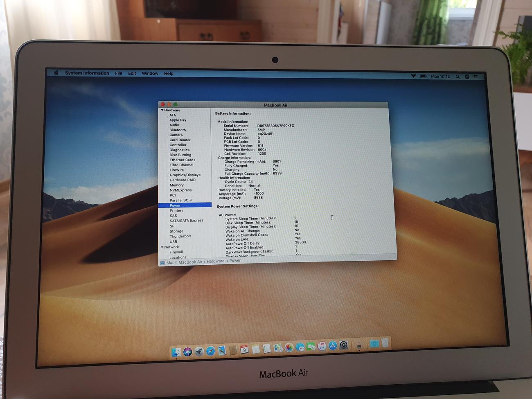Select Memory in the sidebar
The image size is (532, 399).
(177, 185)
